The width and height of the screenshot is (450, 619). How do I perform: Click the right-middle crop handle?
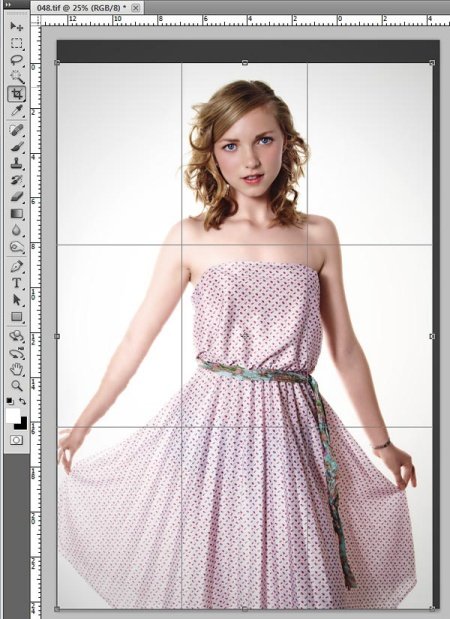pos(432,336)
